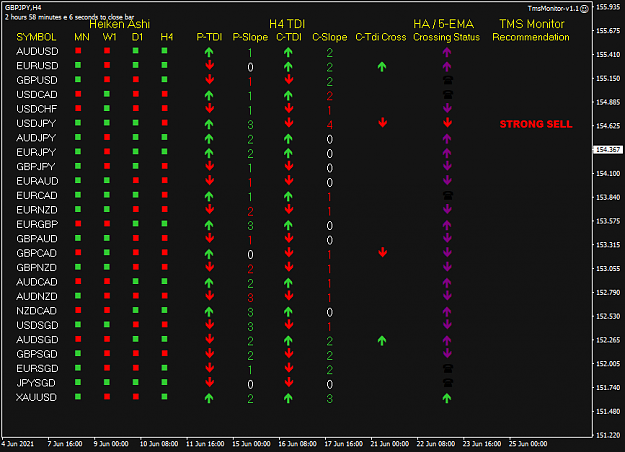Screen dimensions: 625x452
Task: Click the C-Tdi Cross column header
Action: [x=381, y=37]
